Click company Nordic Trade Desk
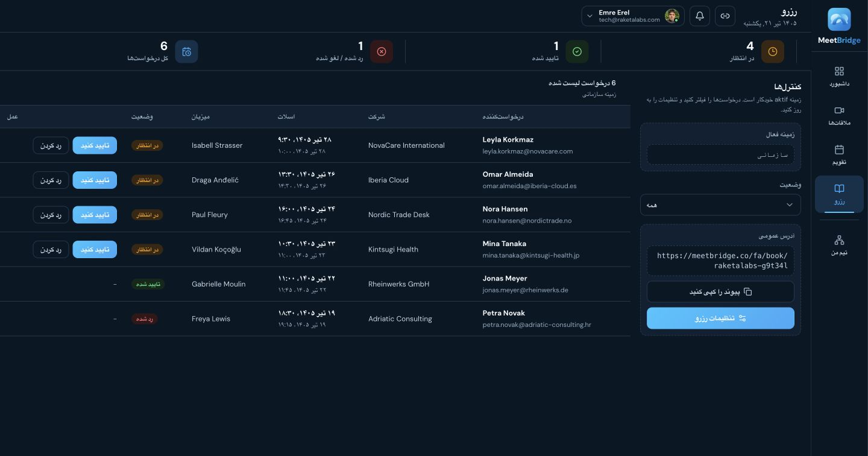The width and height of the screenshot is (868, 456). click(399, 215)
